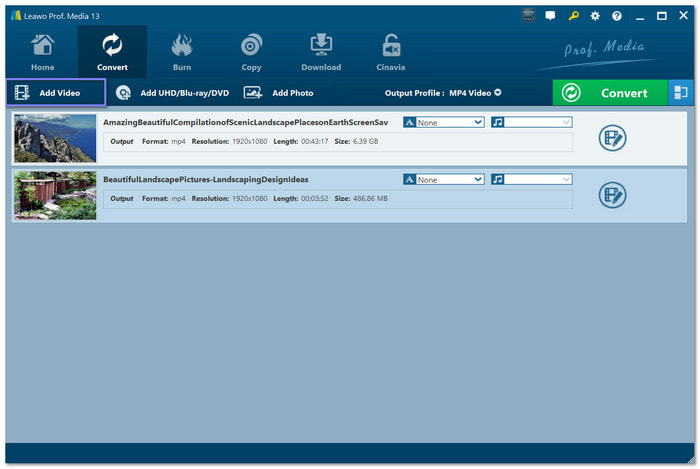
Task: Click the Add Video button
Action: [56, 93]
